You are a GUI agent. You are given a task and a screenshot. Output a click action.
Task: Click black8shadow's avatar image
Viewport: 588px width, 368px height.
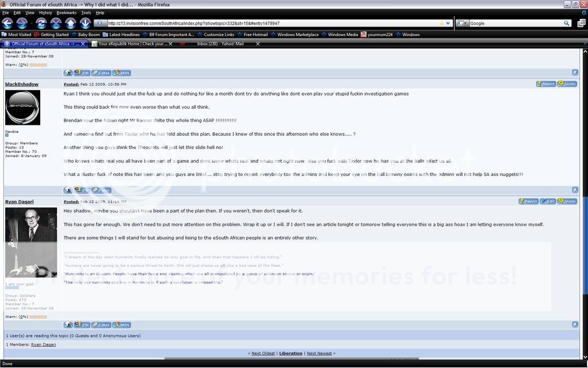coord(22,108)
